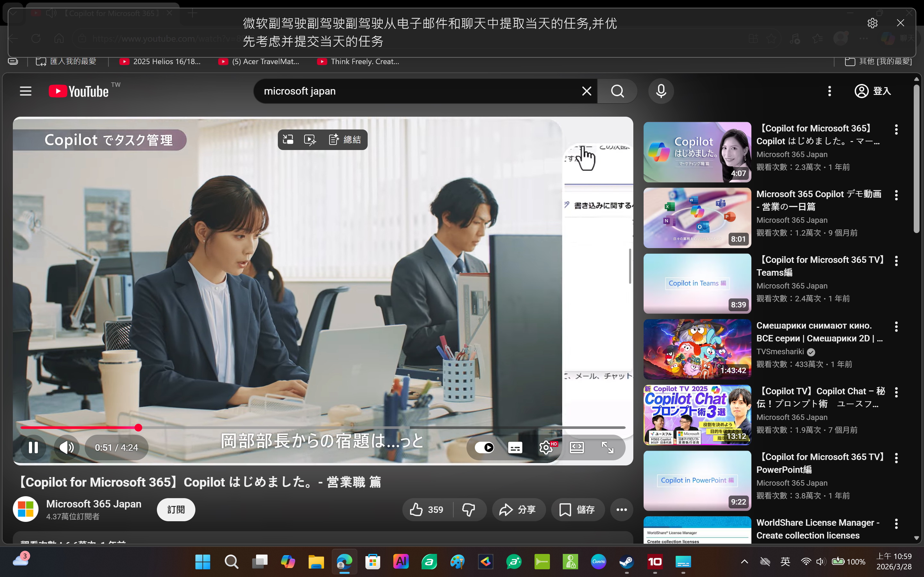Mute the video volume speaker icon
Screen dimensions: 924x577
(x=67, y=447)
